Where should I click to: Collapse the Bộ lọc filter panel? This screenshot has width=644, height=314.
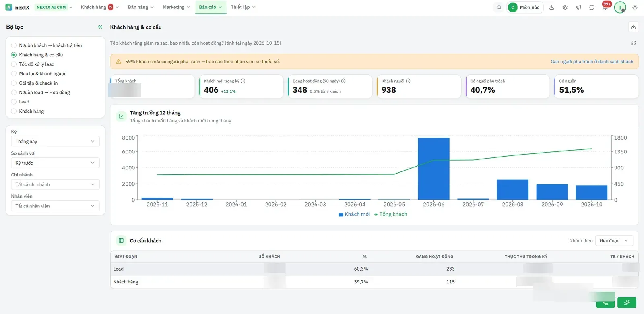tap(100, 27)
